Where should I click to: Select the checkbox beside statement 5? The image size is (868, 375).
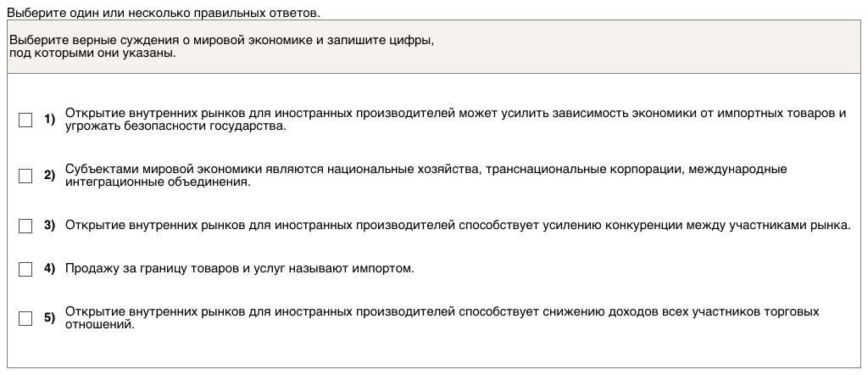point(25,319)
